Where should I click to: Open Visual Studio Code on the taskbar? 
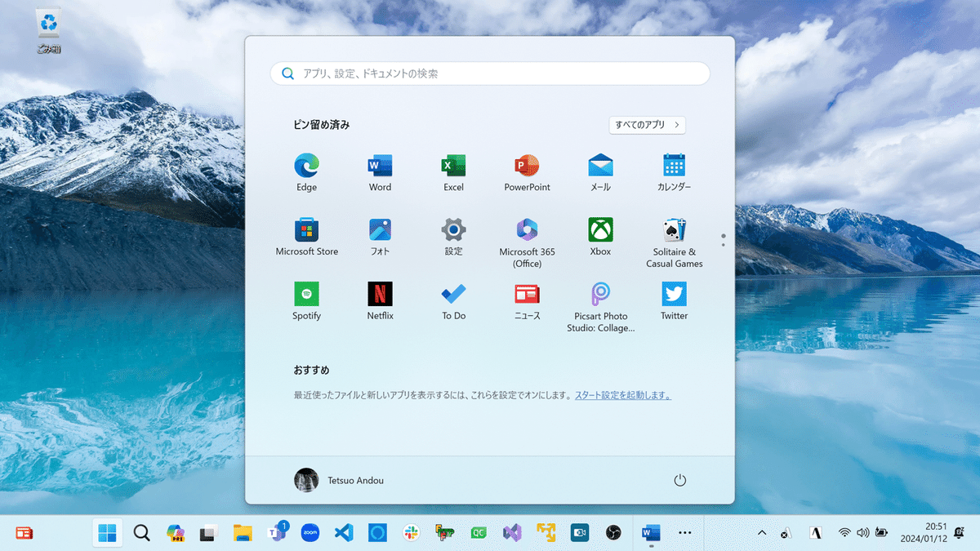pos(344,533)
